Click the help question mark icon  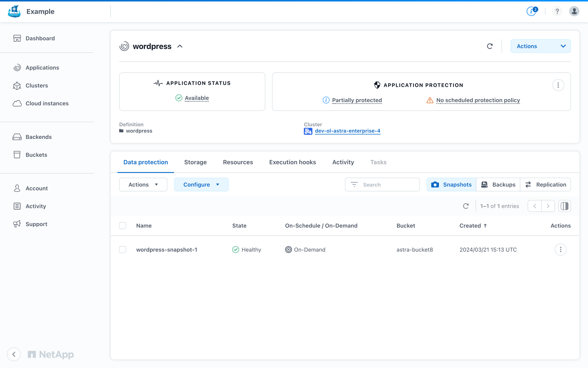click(557, 11)
